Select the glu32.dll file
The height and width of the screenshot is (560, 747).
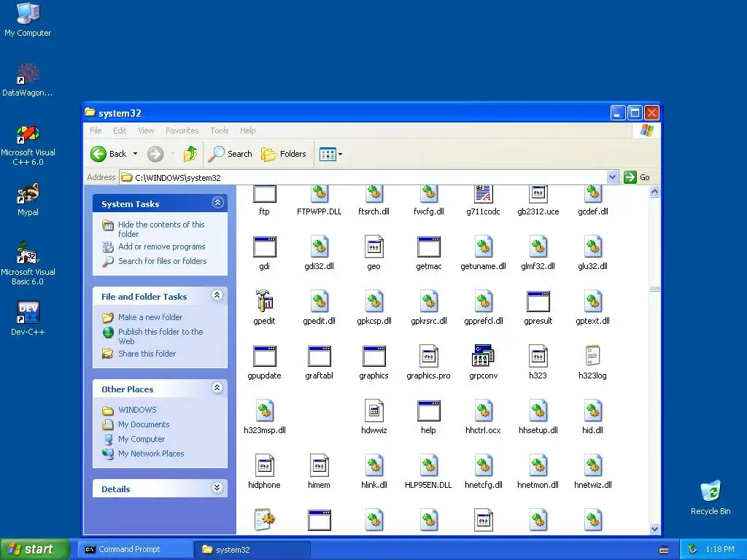pos(592,247)
